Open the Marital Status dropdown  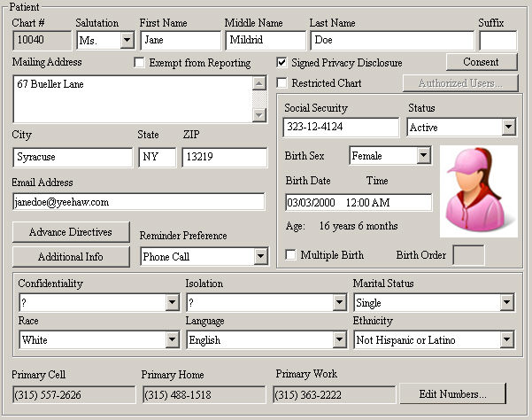pos(507,303)
